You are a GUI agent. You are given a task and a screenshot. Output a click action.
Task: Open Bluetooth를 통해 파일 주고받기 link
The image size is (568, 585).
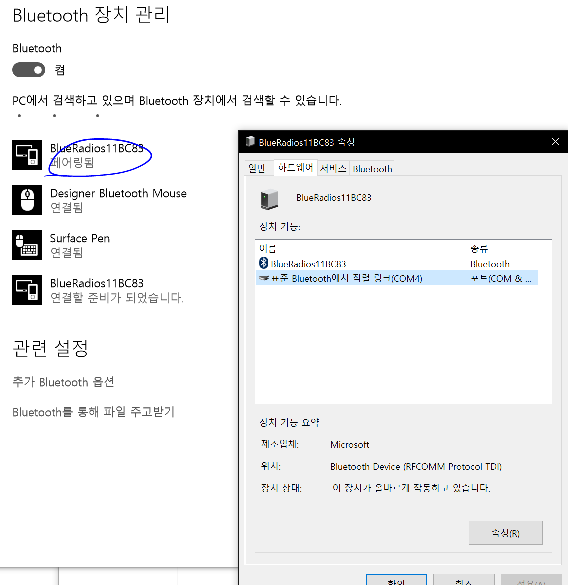tap(93, 412)
